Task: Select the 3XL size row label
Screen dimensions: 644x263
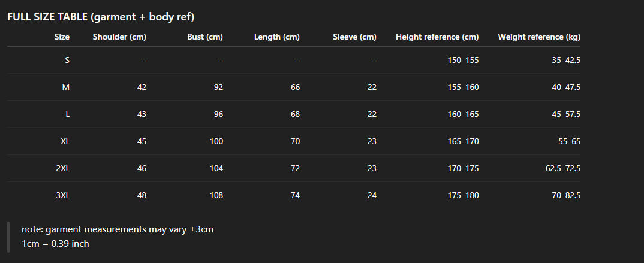Action: [63, 195]
